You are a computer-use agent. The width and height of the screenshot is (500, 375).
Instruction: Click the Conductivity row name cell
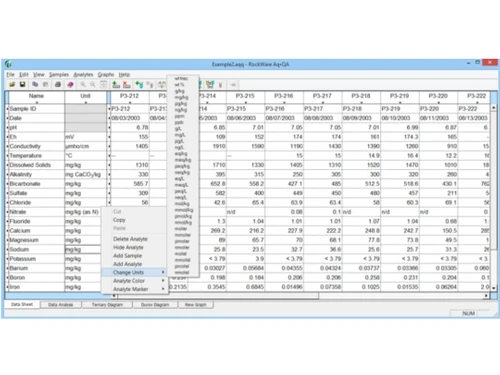coord(36,146)
